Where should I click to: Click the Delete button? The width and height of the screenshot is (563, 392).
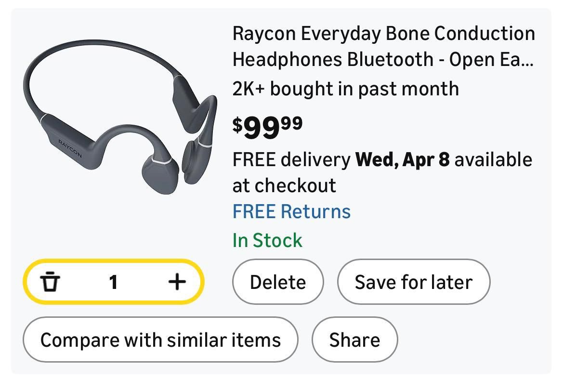click(x=278, y=282)
